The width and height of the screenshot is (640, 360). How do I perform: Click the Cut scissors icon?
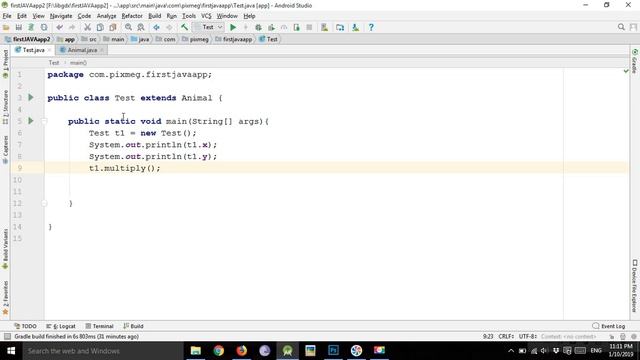pos(87,27)
